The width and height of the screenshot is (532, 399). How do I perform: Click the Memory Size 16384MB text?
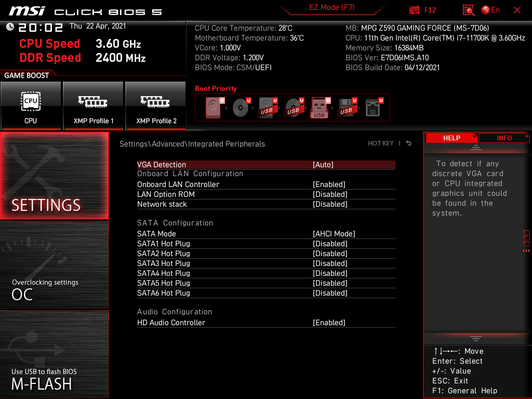384,48
